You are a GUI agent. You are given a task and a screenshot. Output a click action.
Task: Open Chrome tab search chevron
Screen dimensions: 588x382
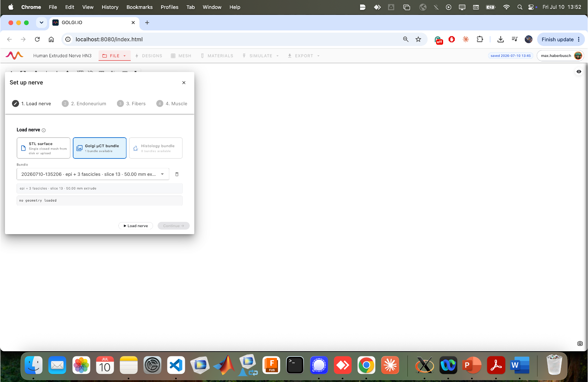[x=41, y=23]
